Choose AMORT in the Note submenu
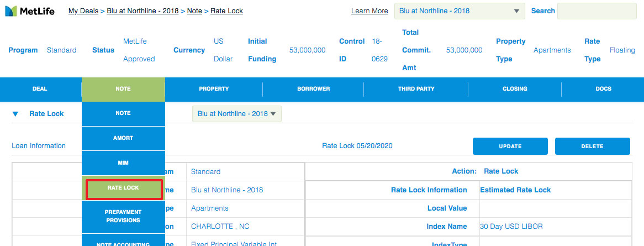The width and height of the screenshot is (644, 246). [x=123, y=138]
